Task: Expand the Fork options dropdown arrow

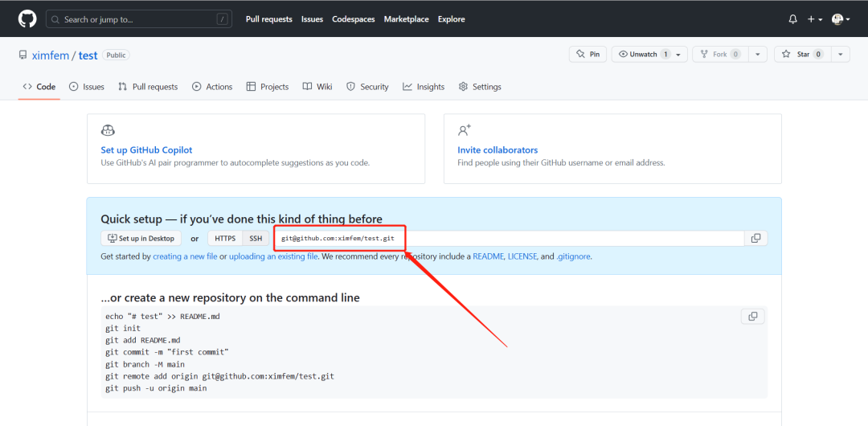Action: pos(758,55)
